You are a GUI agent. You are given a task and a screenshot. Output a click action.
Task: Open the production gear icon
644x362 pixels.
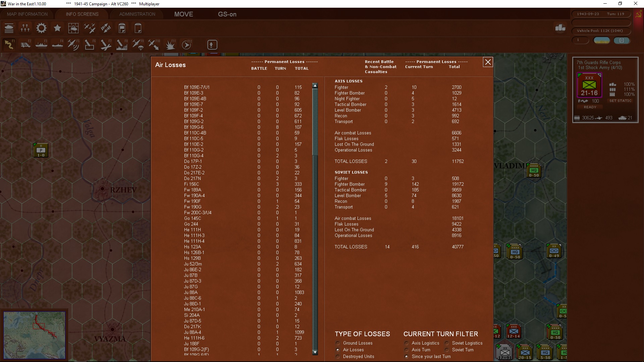41,28
